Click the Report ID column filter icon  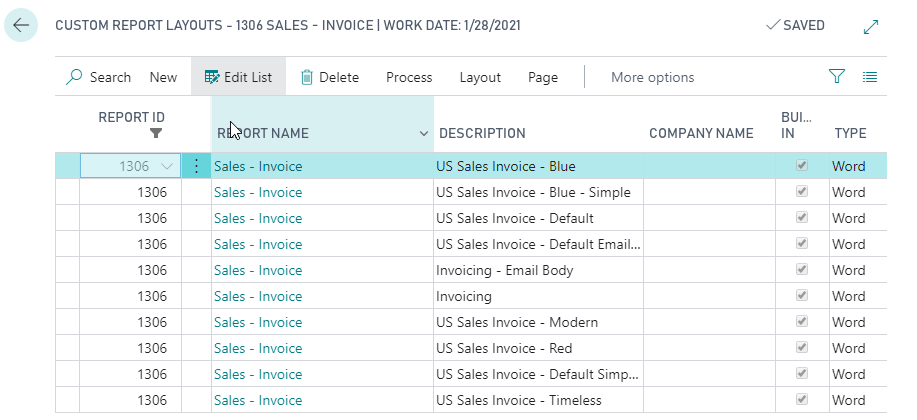click(x=155, y=133)
